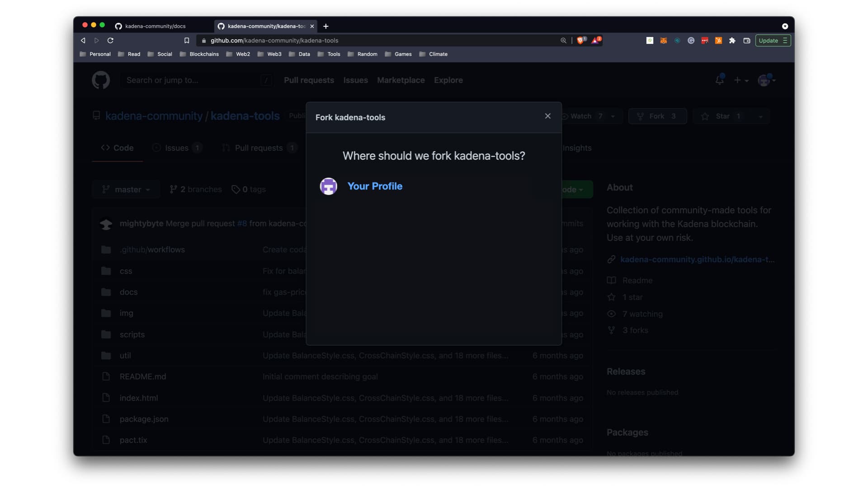
Task: Open mightybyte author link
Action: coord(142,224)
